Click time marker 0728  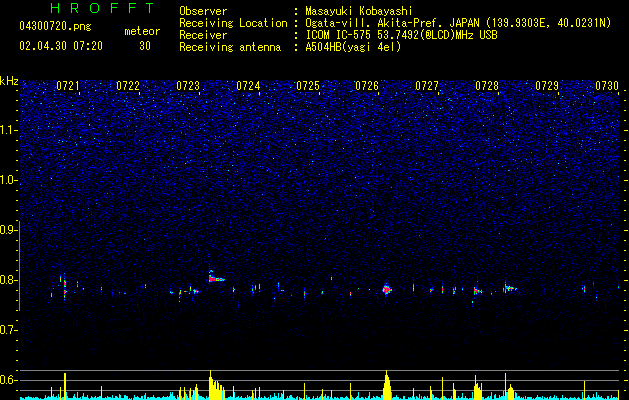click(487, 86)
